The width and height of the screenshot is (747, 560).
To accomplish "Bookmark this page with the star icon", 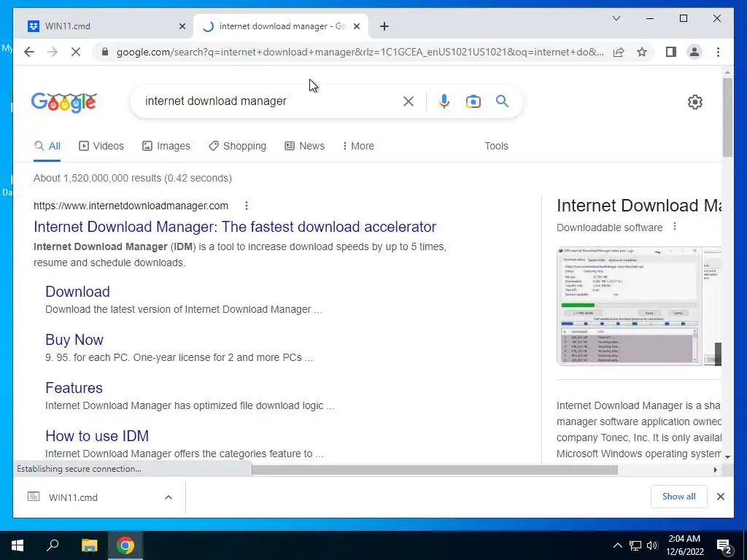I will click(x=642, y=52).
